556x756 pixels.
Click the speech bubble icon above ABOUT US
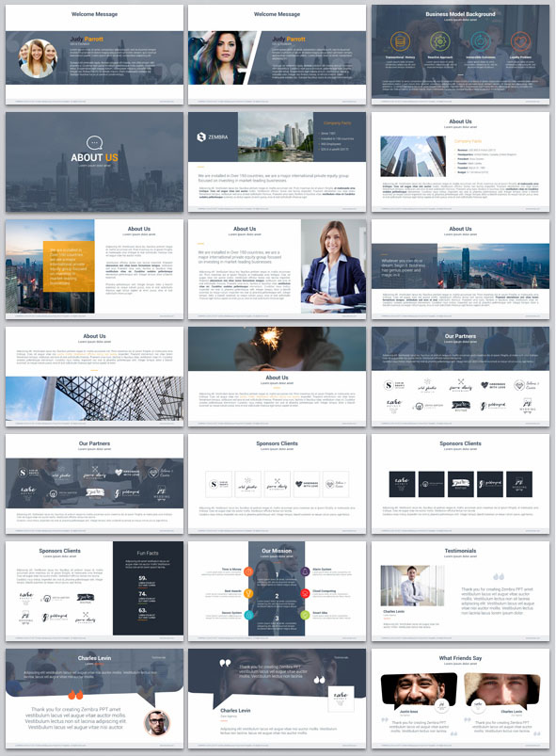(x=94, y=143)
